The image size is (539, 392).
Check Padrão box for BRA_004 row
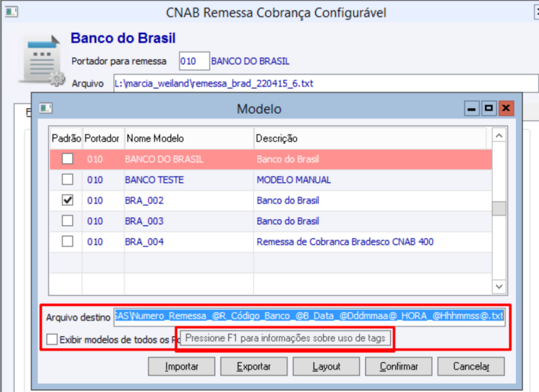67,242
